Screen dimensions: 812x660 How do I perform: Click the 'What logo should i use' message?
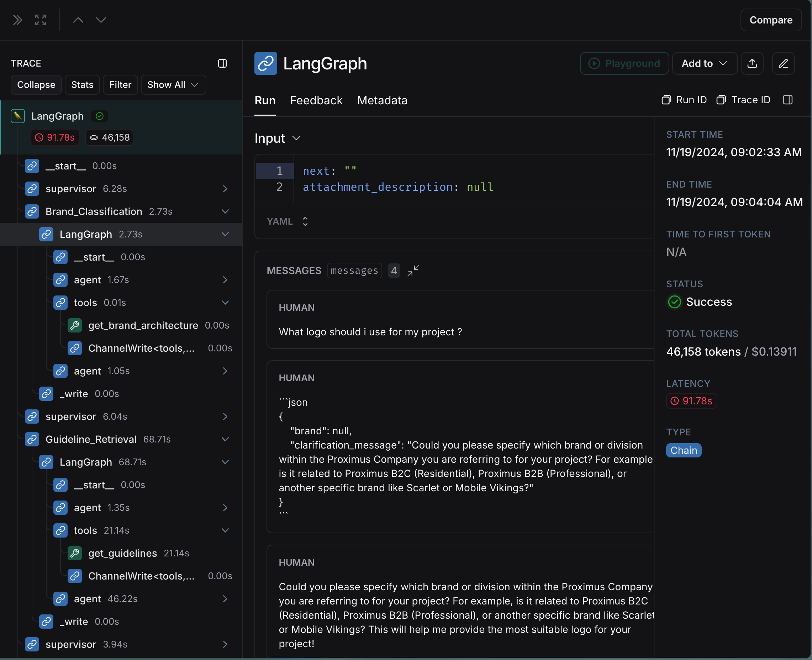370,332
